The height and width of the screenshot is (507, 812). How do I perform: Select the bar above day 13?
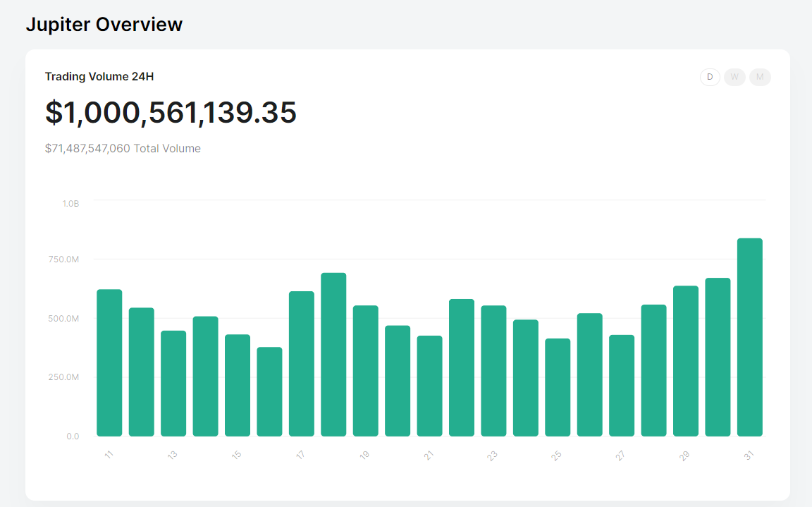click(x=173, y=384)
